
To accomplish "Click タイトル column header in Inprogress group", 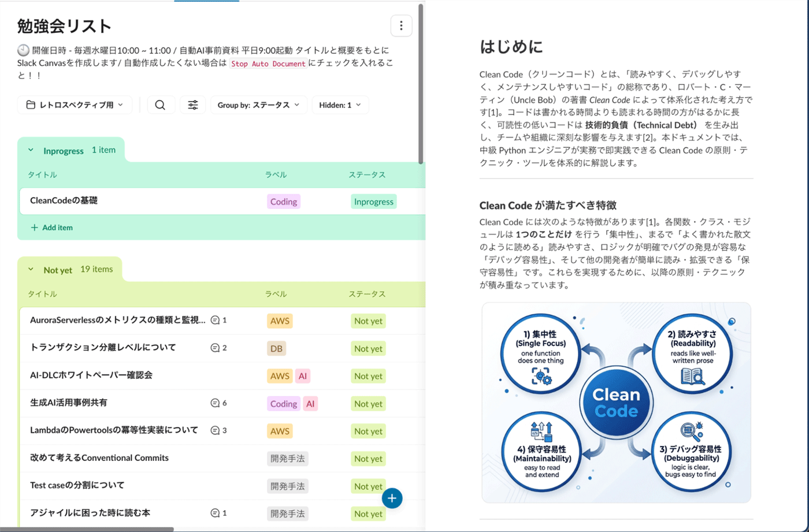I will [x=42, y=174].
